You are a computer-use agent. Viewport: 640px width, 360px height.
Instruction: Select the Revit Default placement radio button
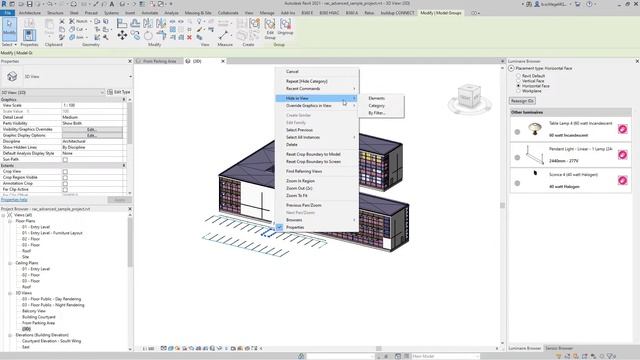518,76
